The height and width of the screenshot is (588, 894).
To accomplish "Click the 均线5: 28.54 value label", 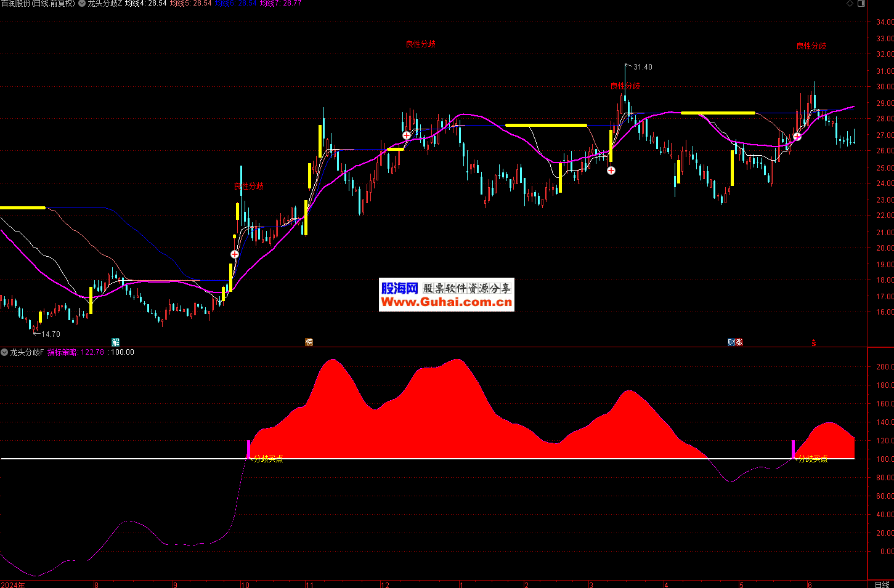I will [190, 3].
